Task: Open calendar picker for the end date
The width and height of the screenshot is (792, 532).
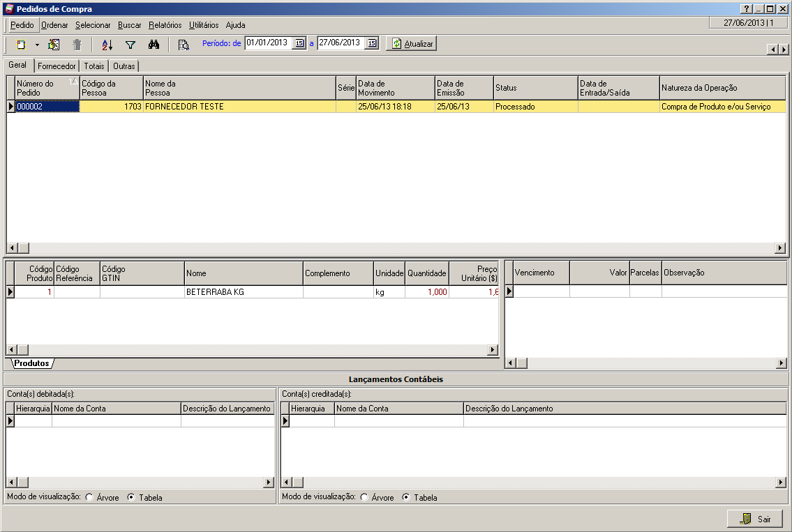Action: click(x=372, y=43)
